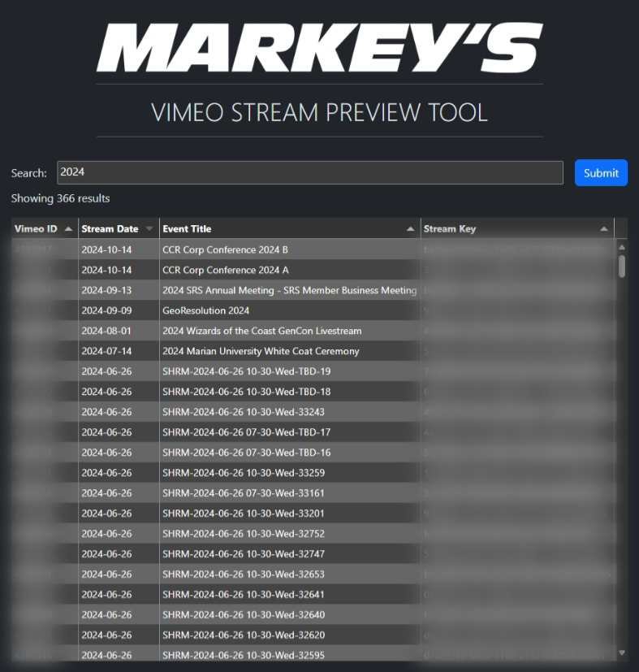Select the Wizards of the Coast GenCon Livestream
639x672 pixels.
[261, 331]
